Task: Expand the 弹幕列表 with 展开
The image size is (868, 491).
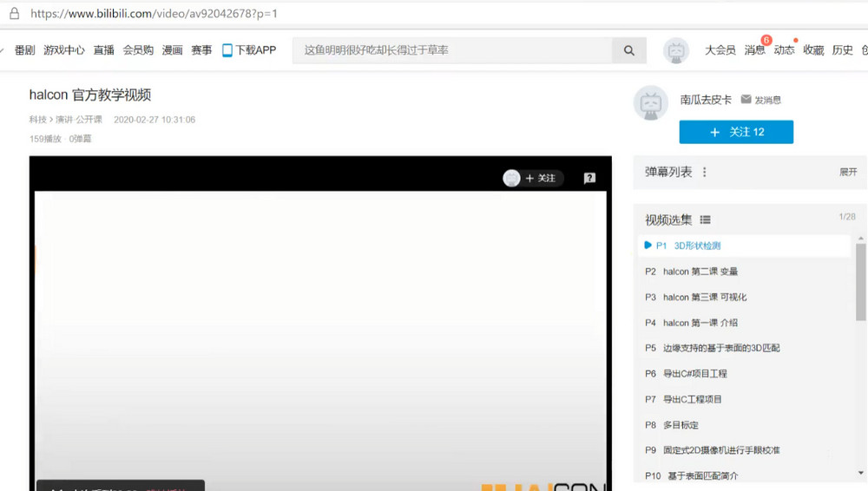Action: 848,172
